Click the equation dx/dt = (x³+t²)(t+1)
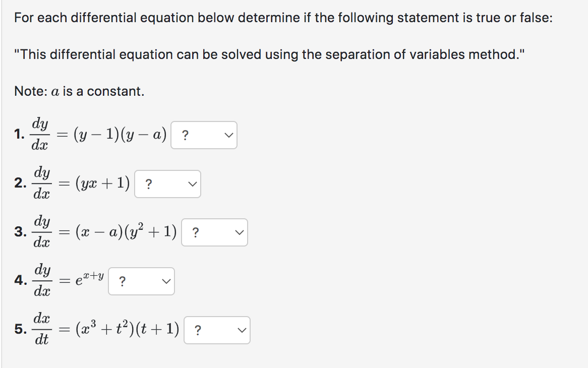The width and height of the screenshot is (588, 368). click(105, 329)
